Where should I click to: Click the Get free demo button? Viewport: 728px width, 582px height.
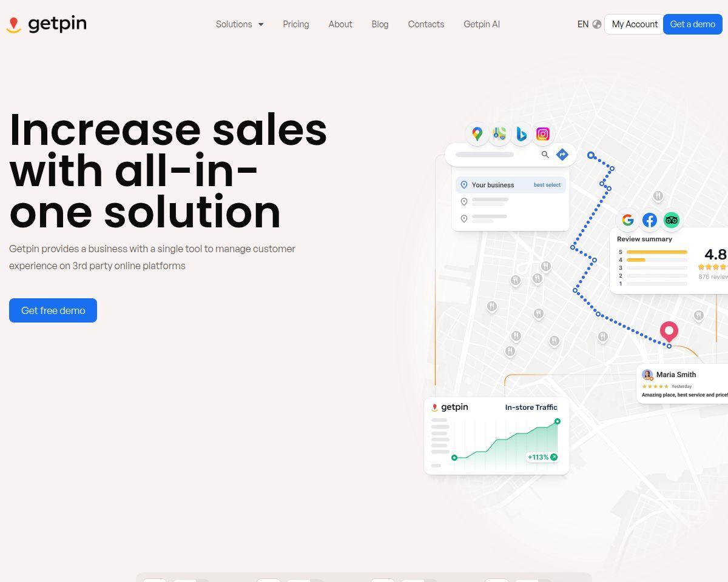click(x=53, y=310)
